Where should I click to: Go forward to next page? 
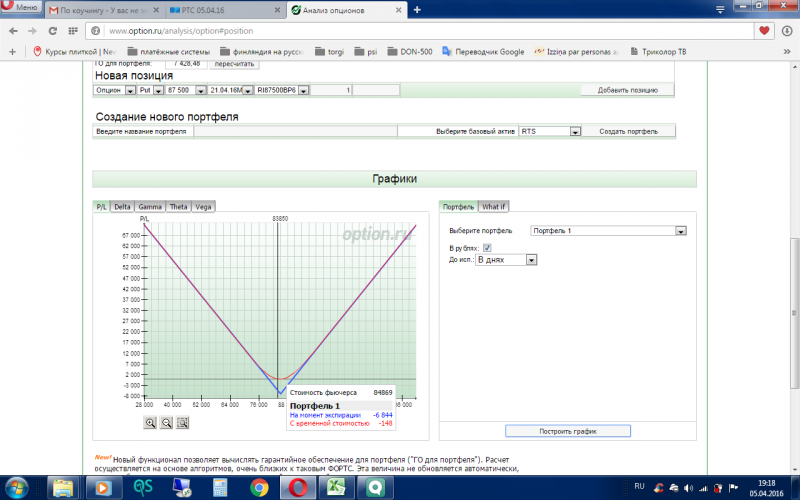[32, 31]
